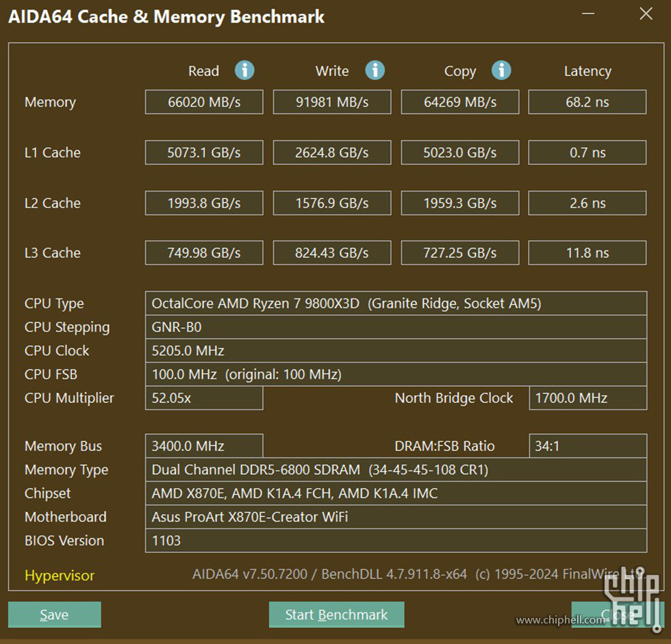Screen dimensions: 671x644
Task: Click CPU Type field Ryzen 7 9800X3D
Action: coord(396,303)
